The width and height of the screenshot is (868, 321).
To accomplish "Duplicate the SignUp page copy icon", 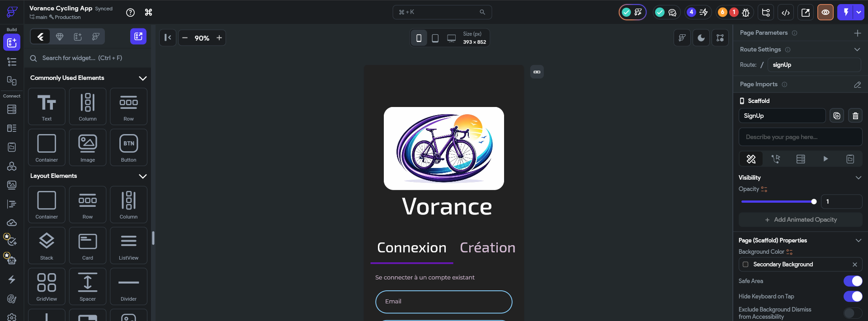I will coord(837,116).
